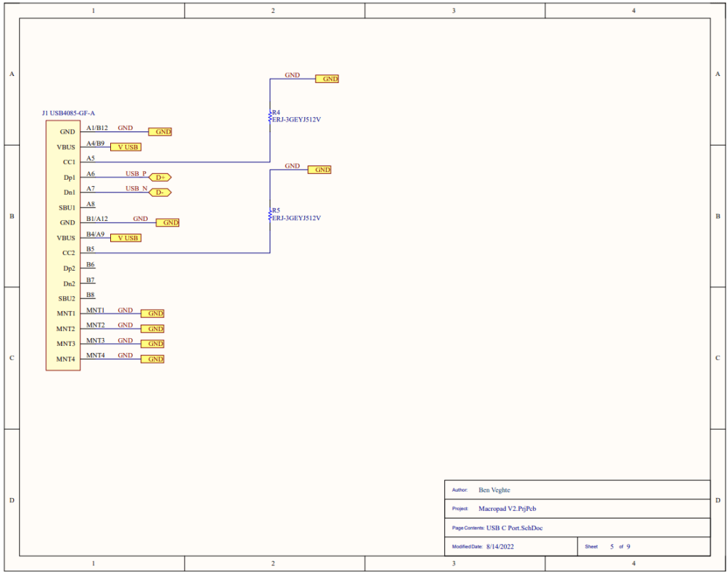
Task: Click the Macropad V2.PrjPcb project field
Action: 507,509
